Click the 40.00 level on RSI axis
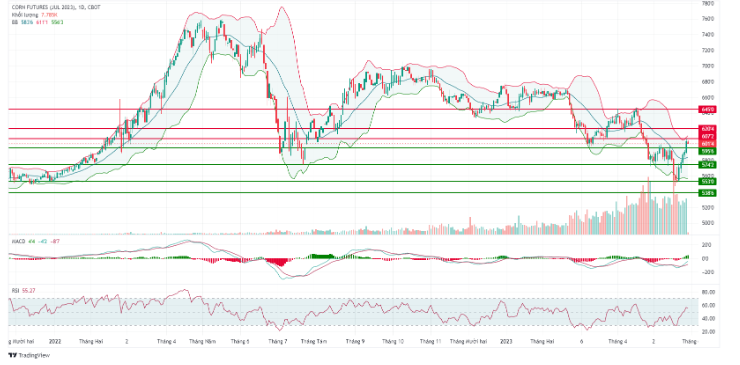740x365 pixels. tap(709, 319)
